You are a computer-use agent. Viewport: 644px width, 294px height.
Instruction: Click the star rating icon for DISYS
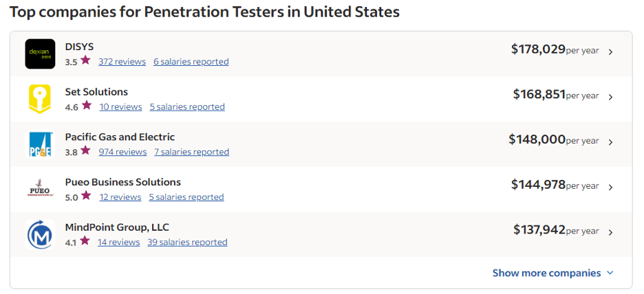[85, 60]
